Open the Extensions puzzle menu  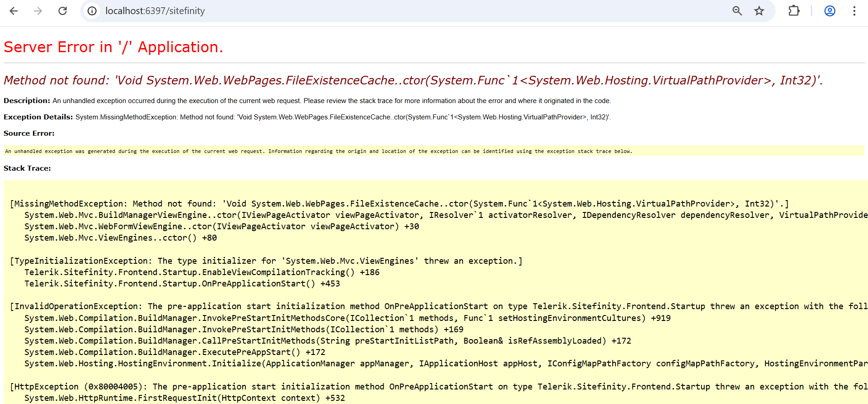(794, 11)
